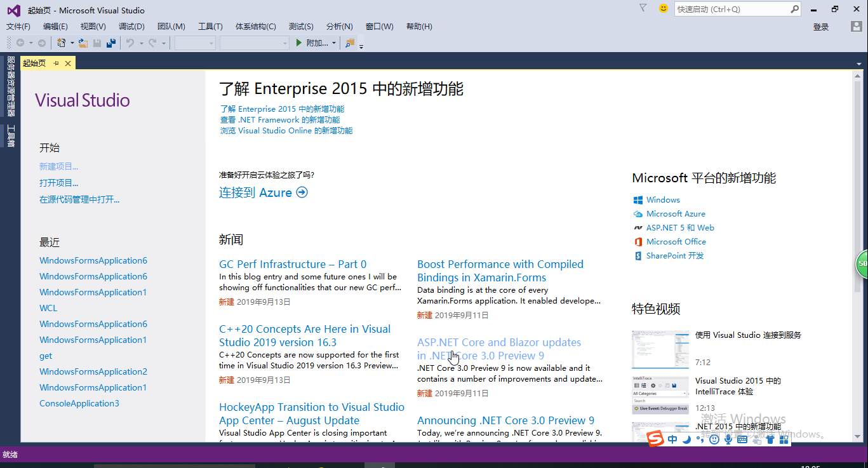The height and width of the screenshot is (468, 868).
Task: Click the Sogou skin shirt icon
Action: click(770, 439)
